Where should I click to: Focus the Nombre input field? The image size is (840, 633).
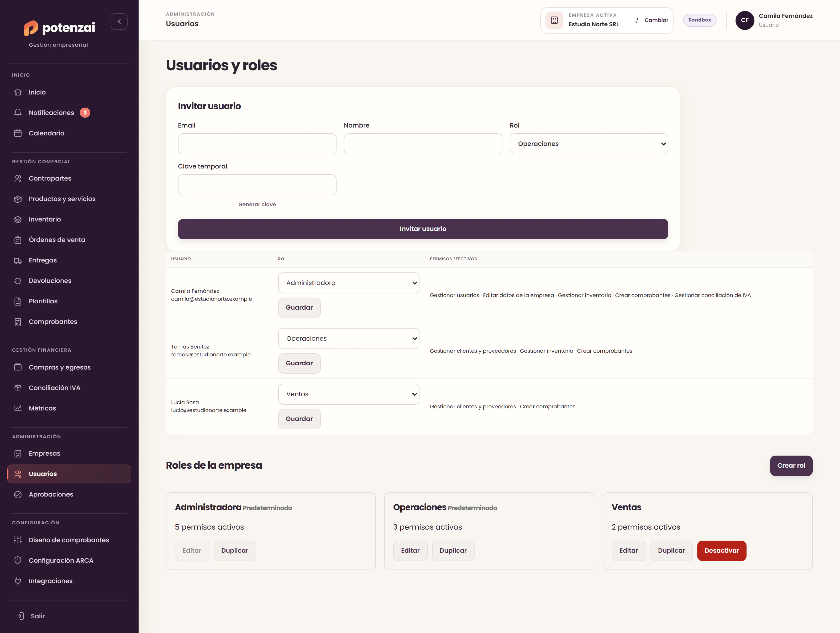423,144
